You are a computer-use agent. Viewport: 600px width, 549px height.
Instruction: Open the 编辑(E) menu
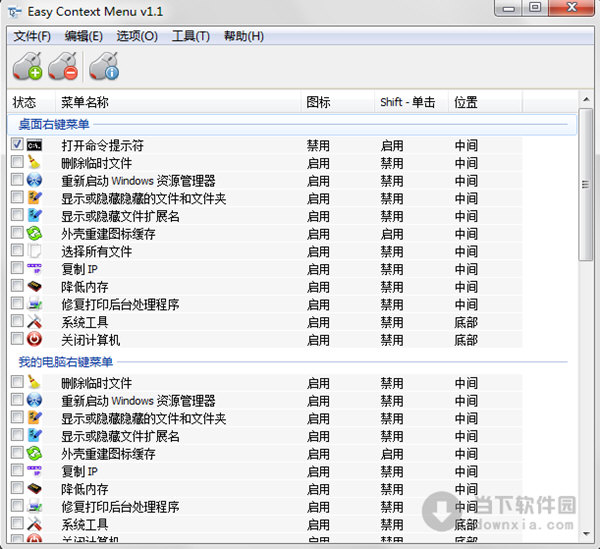[83, 36]
